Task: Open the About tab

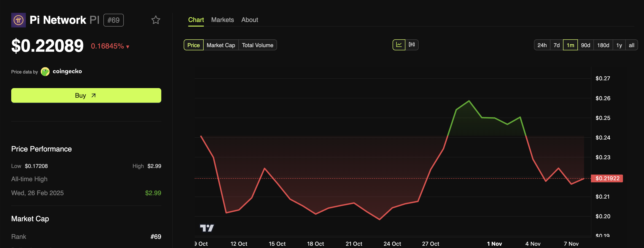Action: 250,20
